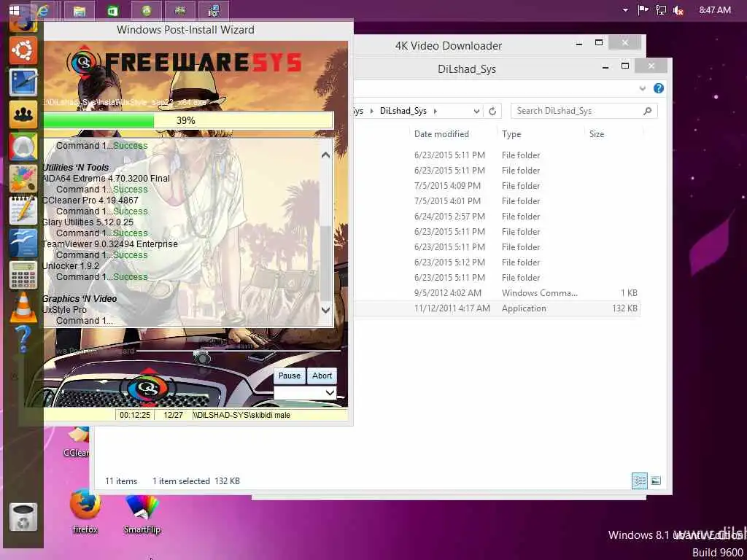Image resolution: width=747 pixels, height=560 pixels.
Task: Select the Windows Command script row
Action: [498, 293]
